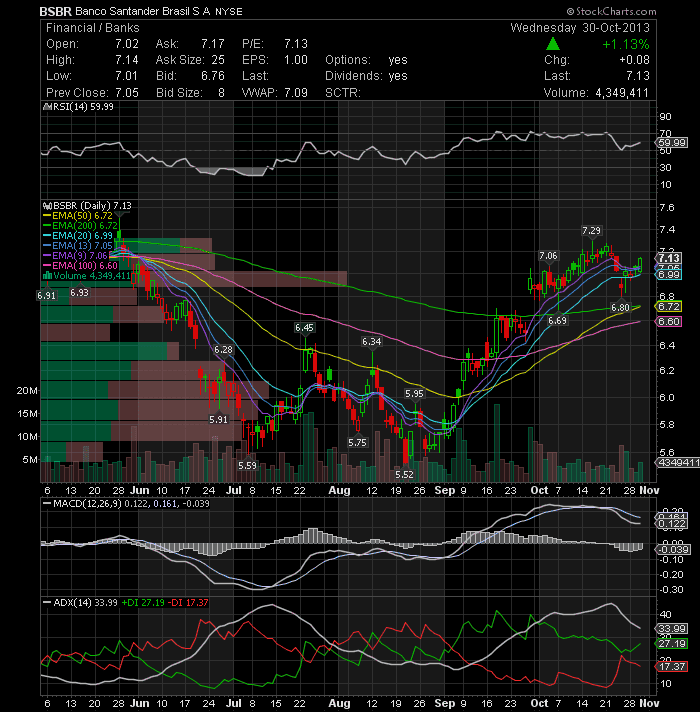The width and height of the screenshot is (700, 712).
Task: Click the 6.93 price annotation on the left
Action: (x=79, y=292)
